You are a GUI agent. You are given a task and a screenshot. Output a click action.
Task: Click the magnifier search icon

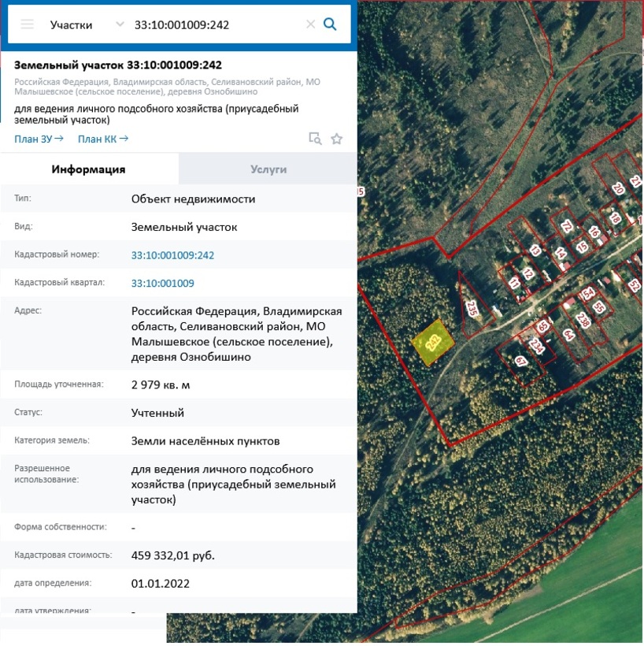pos(330,24)
